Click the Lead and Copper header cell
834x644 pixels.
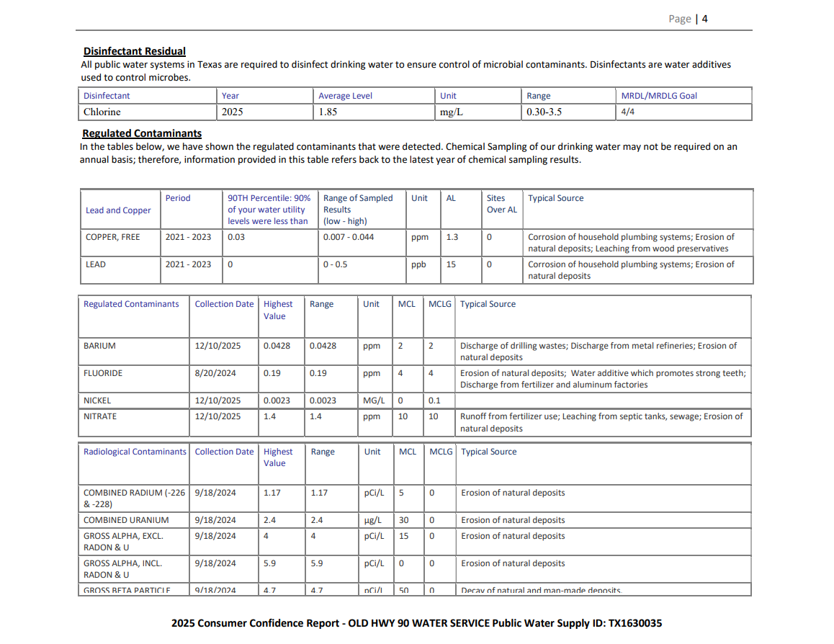[x=118, y=210]
